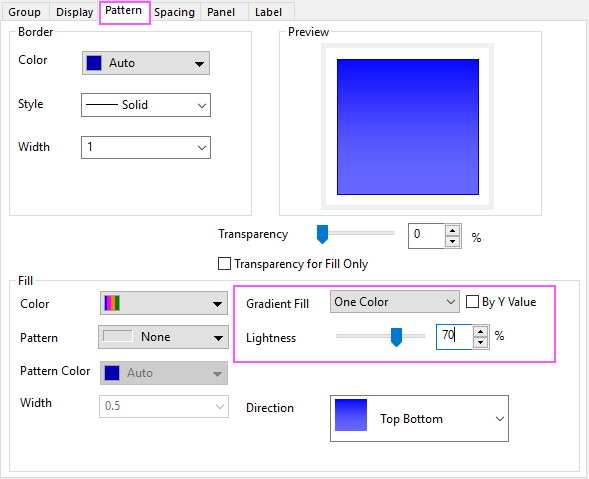Tick the By Y Value checkbox
Screen dimensions: 589x479
pos(472,302)
